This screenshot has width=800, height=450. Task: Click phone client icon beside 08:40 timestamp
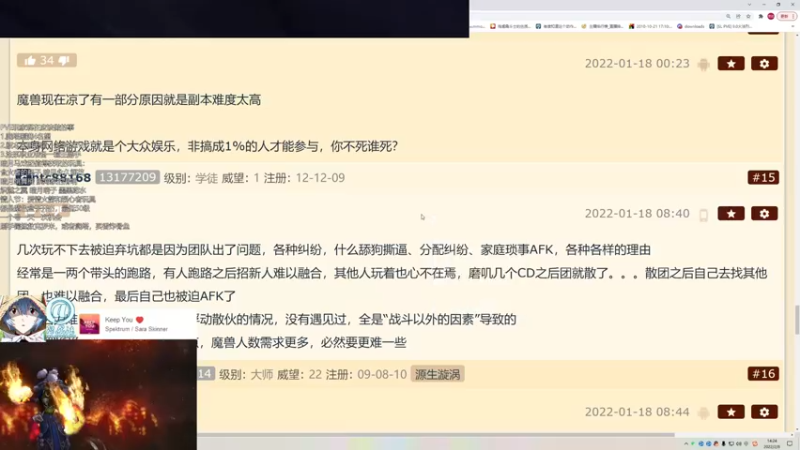[x=704, y=215]
